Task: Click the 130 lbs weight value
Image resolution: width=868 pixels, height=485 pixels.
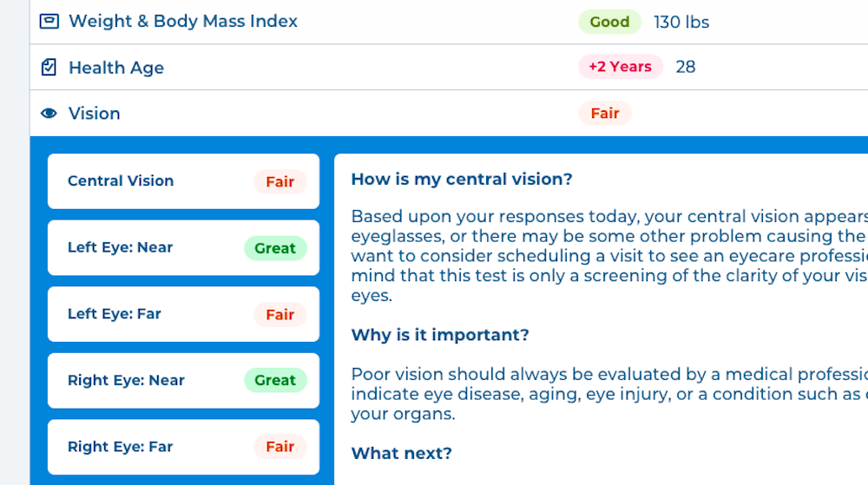Action: (681, 22)
